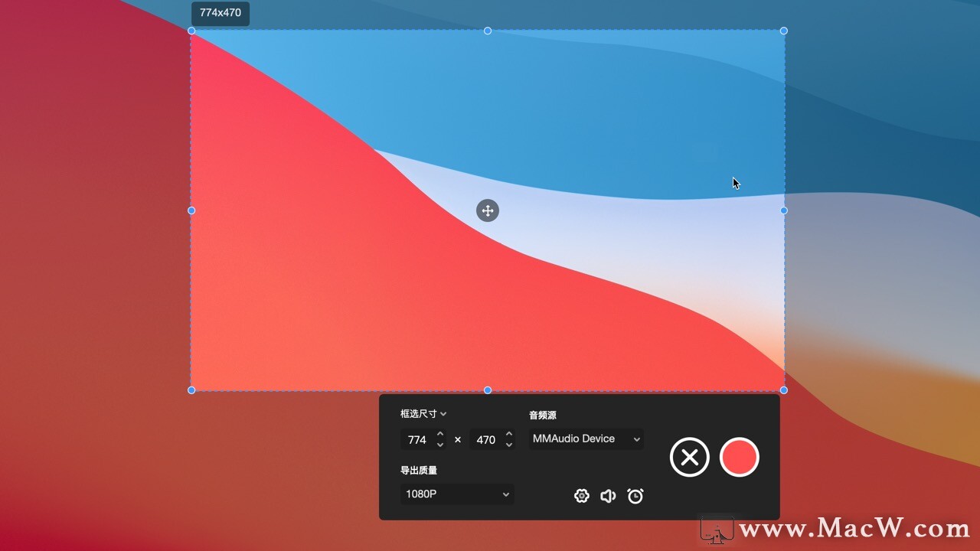Click the 导出质量 label

point(419,471)
